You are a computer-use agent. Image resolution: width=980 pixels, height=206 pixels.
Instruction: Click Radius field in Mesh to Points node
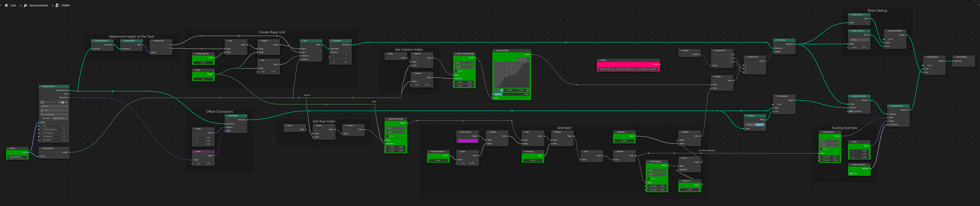coord(859,48)
